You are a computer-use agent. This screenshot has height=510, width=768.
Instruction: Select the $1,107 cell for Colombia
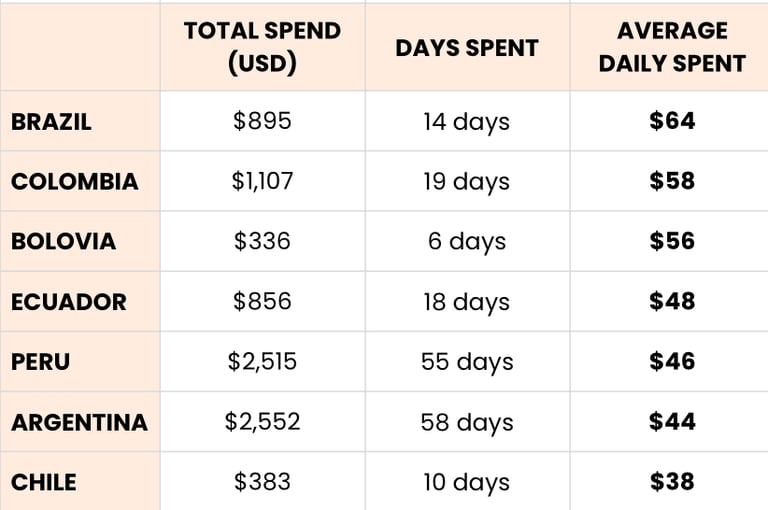coord(263,181)
